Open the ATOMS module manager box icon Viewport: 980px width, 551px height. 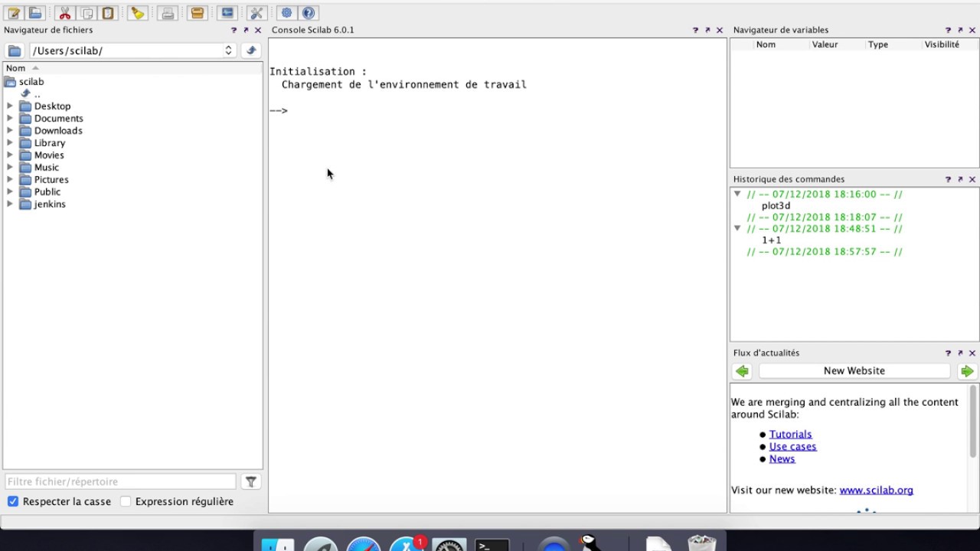198,13
